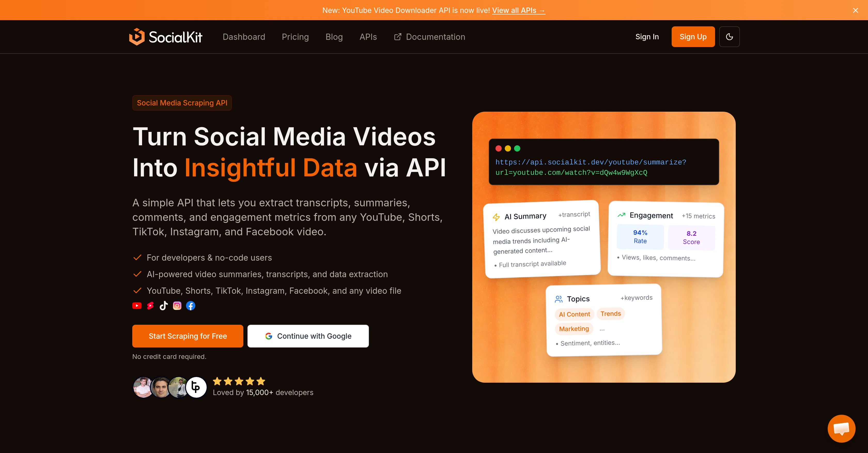Screen dimensions: 868x453
Task: Click the +15 metrics label
Action: pyautogui.click(x=698, y=216)
